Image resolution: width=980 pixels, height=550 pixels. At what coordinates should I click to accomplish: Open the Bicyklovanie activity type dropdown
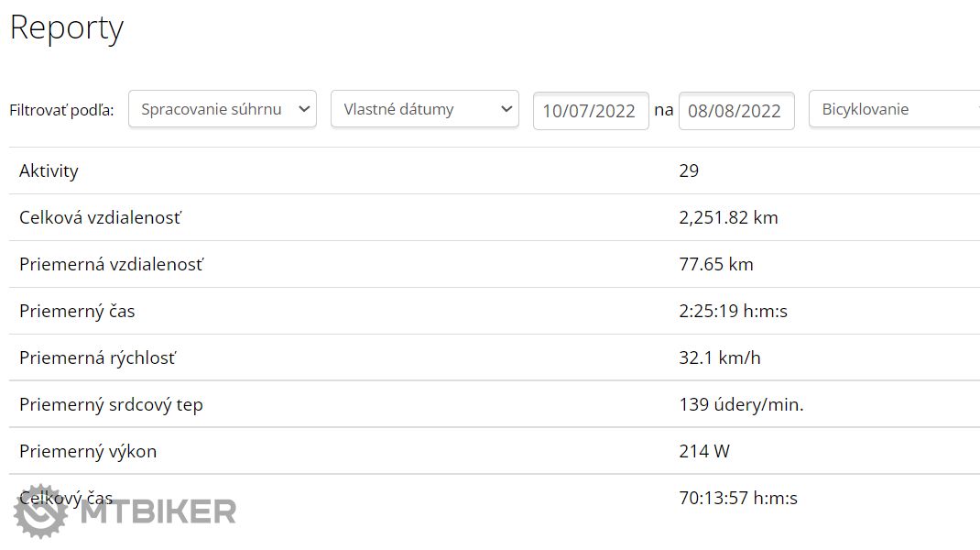click(893, 109)
